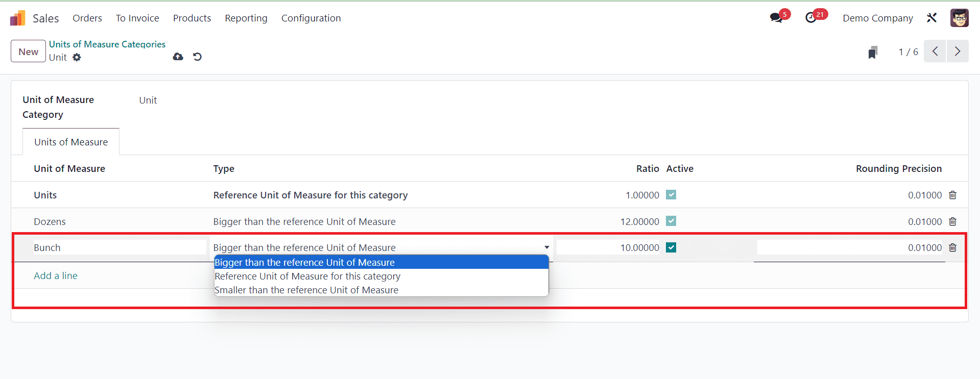The height and width of the screenshot is (379, 980).
Task: Delete the Bunch row
Action: [x=953, y=248]
